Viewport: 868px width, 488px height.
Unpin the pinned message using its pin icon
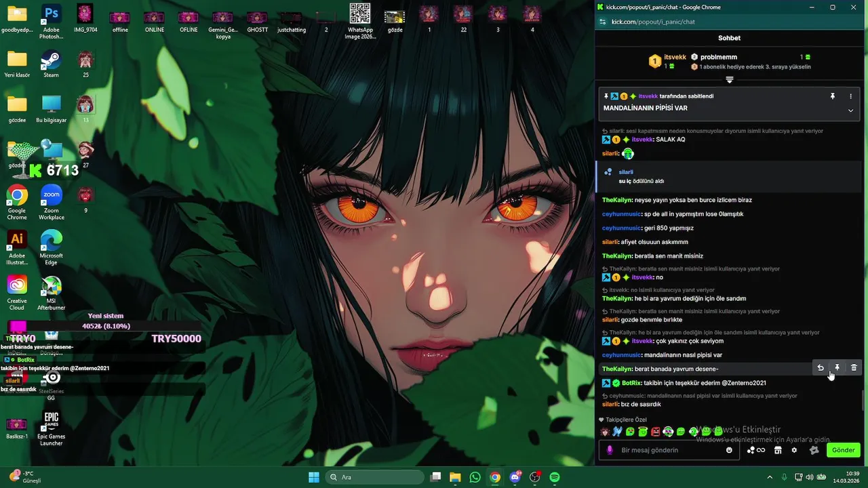pos(833,96)
